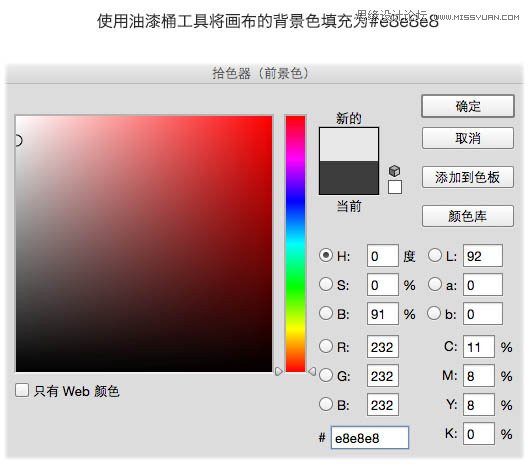Image resolution: width=530 pixels, height=466 pixels.
Task: Click the hex e8e8e8 color field
Action: pyautogui.click(x=370, y=438)
